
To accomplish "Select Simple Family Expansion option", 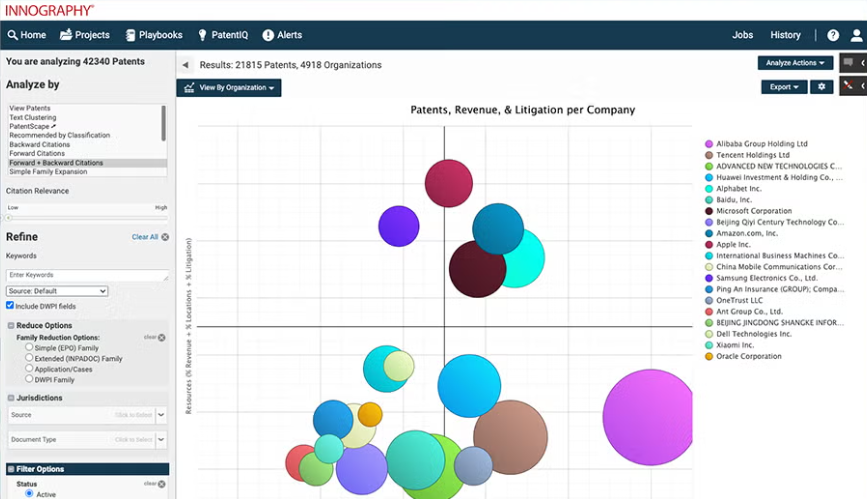I will coord(48,171).
